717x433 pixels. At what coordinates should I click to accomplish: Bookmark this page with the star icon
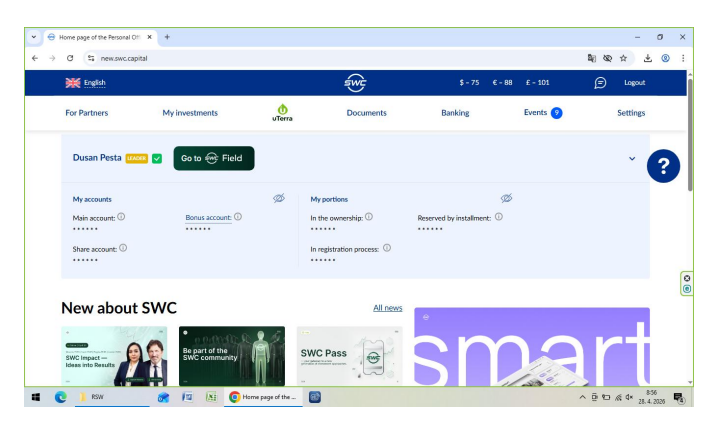(x=623, y=58)
